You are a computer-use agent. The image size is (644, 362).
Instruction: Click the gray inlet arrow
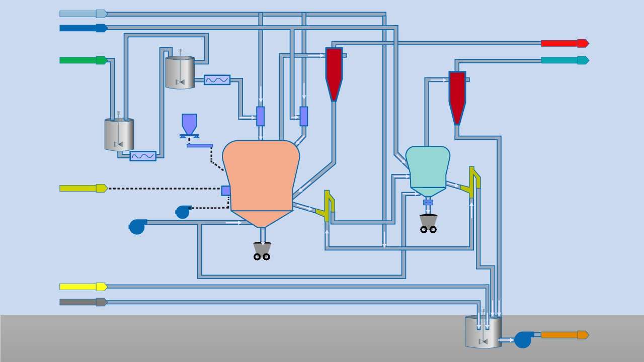click(83, 302)
